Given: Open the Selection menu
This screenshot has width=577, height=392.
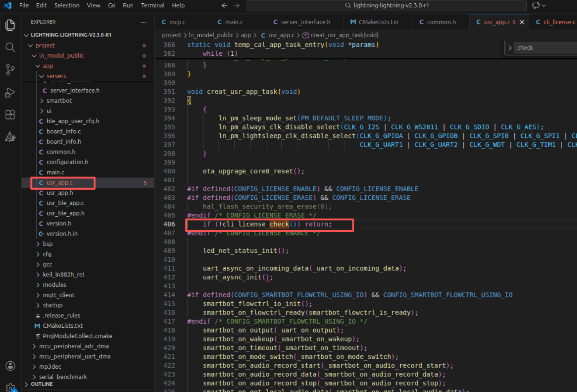Looking at the screenshot, I should click(67, 5).
